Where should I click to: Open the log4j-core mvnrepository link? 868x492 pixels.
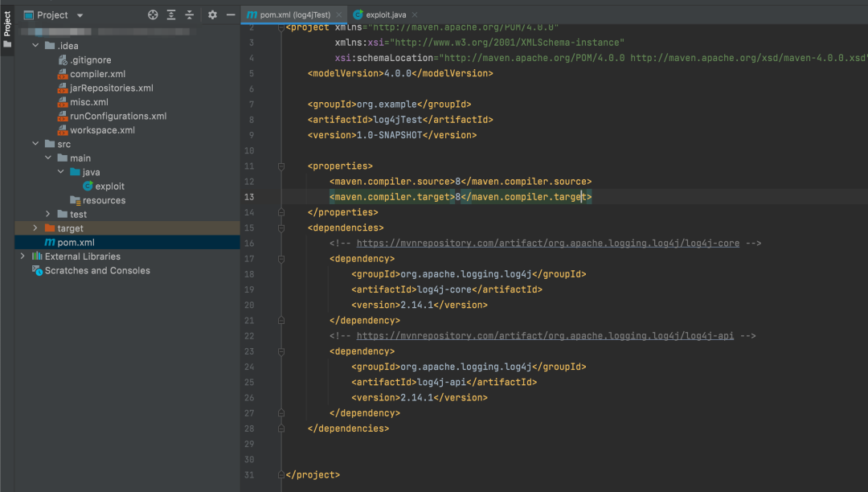(x=548, y=243)
